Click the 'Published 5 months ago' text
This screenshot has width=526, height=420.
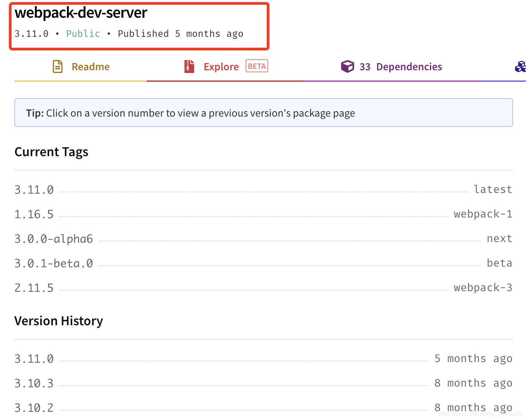180,34
